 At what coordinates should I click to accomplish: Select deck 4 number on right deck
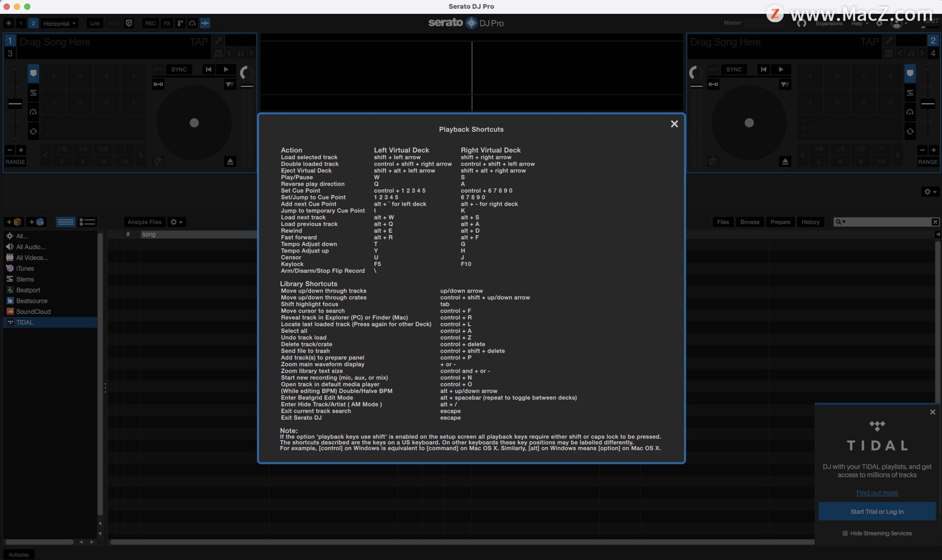pos(933,53)
